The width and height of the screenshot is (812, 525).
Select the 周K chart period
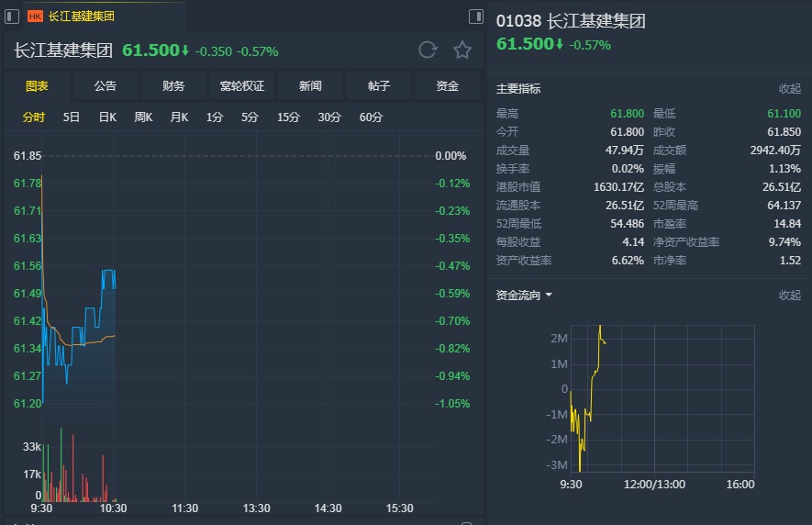click(143, 117)
